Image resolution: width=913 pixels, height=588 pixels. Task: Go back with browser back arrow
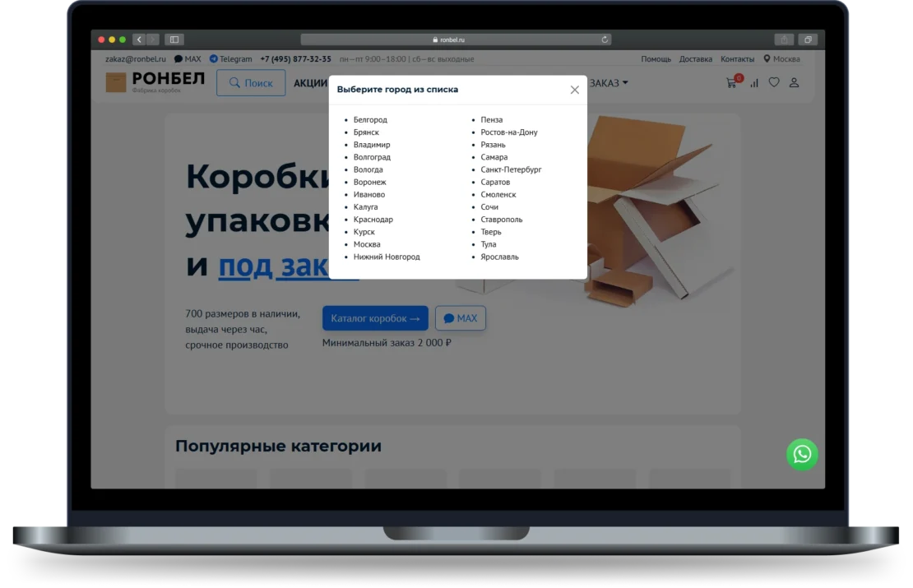point(138,39)
